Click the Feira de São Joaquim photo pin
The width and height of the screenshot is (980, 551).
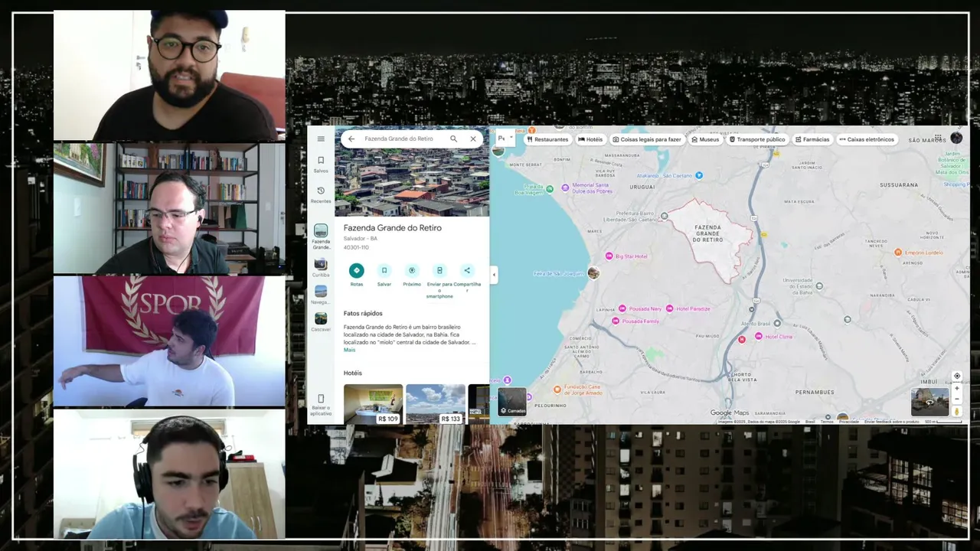click(593, 272)
